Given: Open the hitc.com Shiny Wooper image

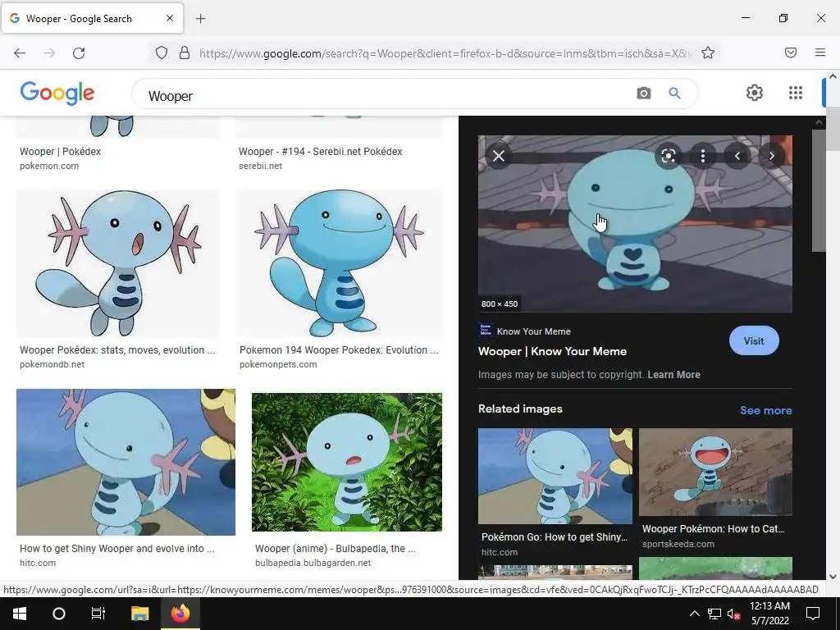Looking at the screenshot, I should 126,462.
